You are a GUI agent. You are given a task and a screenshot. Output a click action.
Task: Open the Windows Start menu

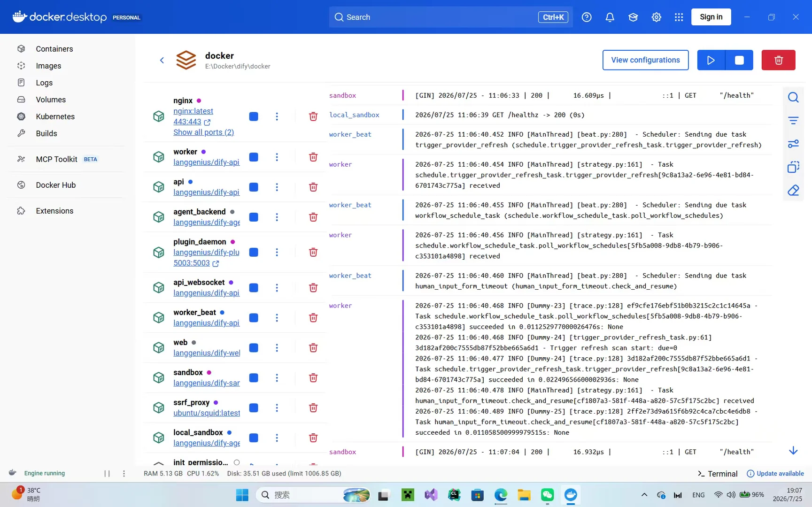pos(242,495)
